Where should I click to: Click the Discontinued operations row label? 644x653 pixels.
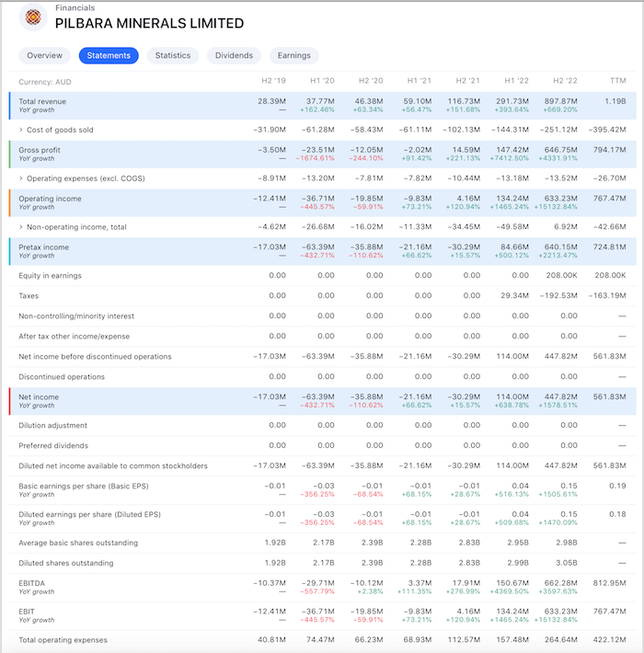(62, 377)
